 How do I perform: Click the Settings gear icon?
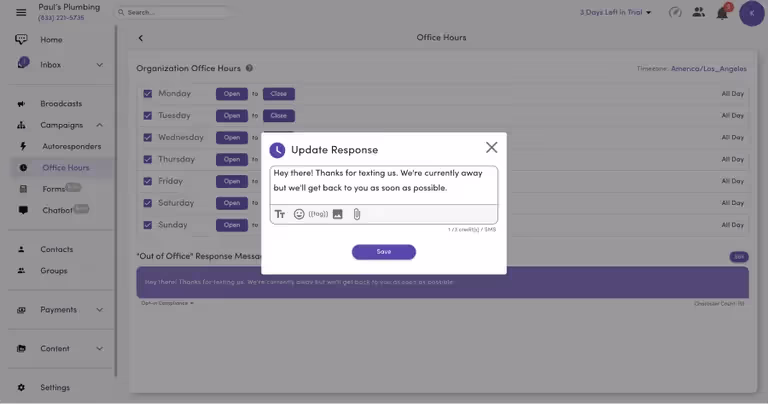click(21, 387)
